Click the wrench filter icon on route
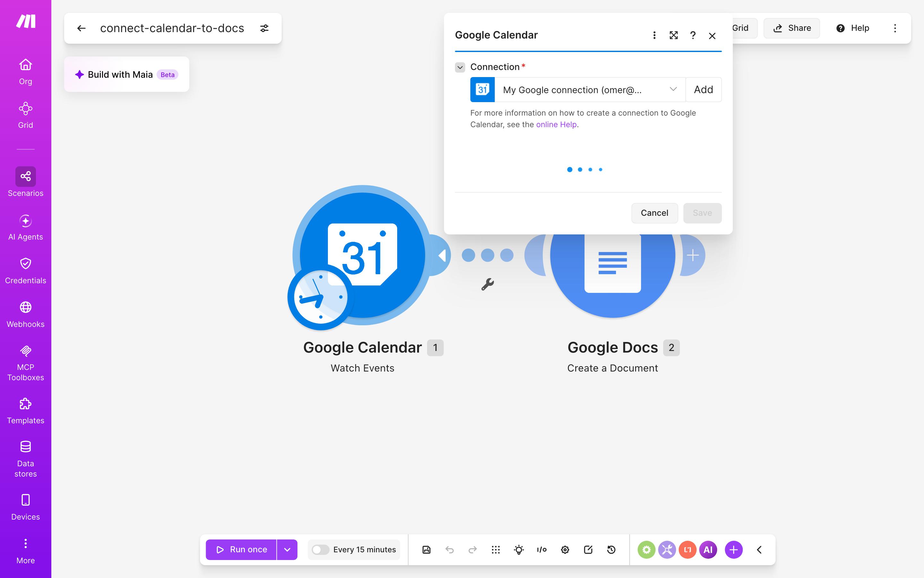This screenshot has width=924, height=578. tap(488, 284)
